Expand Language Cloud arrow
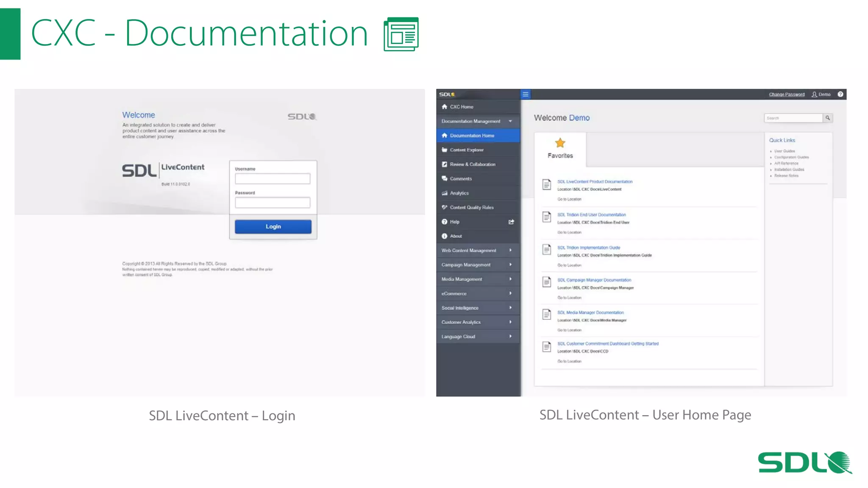Viewport: 868px width, 488px height. pyautogui.click(x=510, y=337)
